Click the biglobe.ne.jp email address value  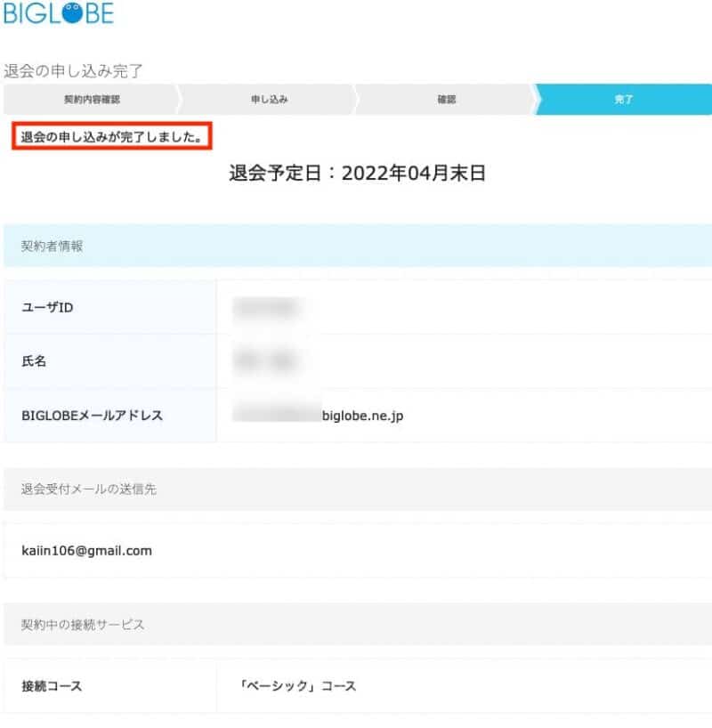click(318, 415)
